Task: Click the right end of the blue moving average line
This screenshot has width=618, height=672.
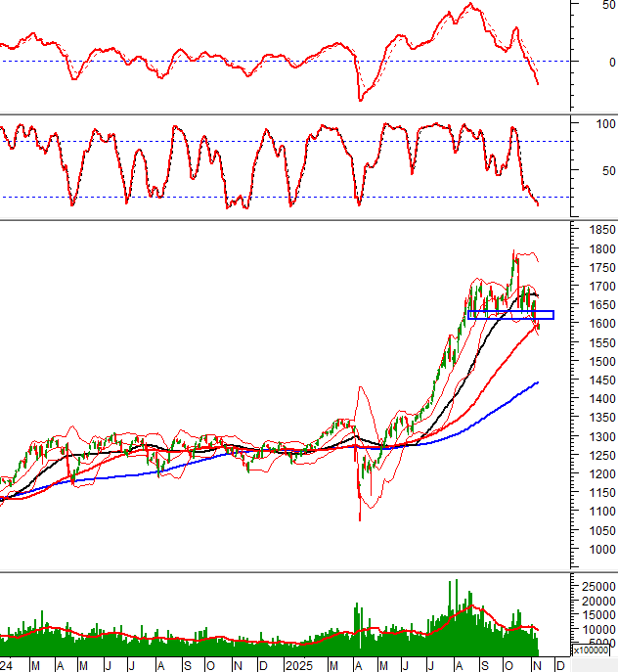Action: click(538, 382)
